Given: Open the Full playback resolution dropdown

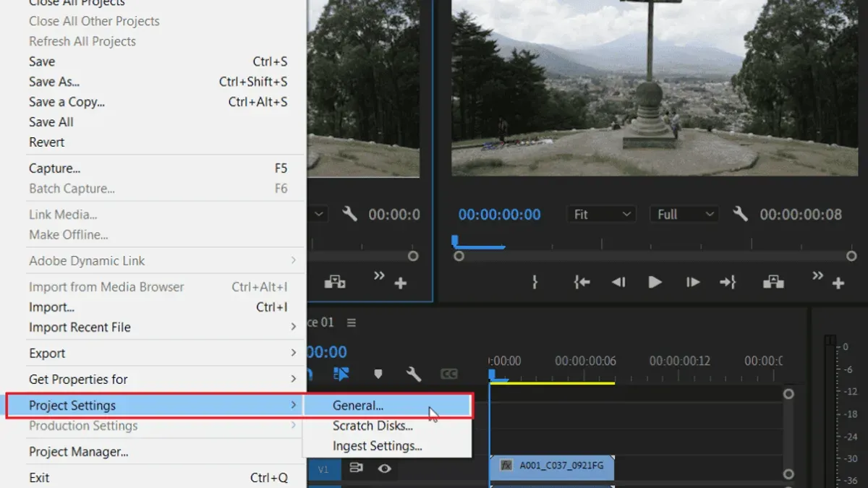Looking at the screenshot, I should (684, 214).
